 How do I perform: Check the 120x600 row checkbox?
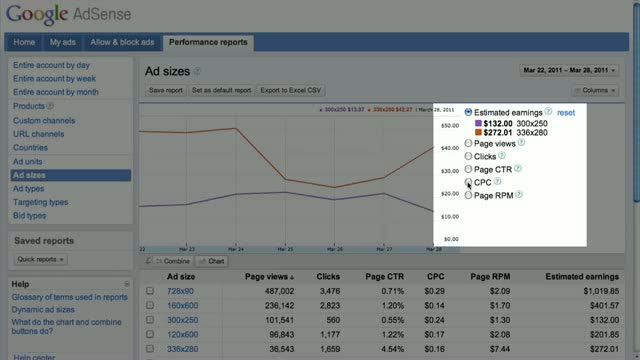pos(150,334)
